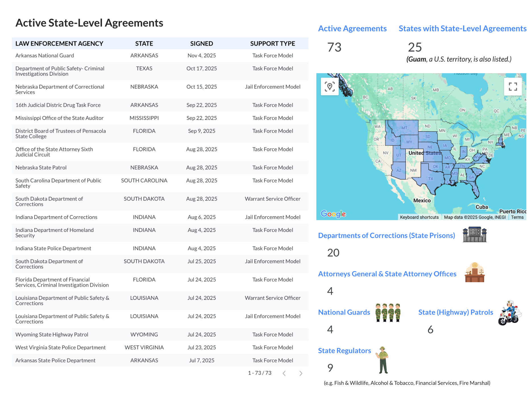Click the police motorcycle patrol icon
Screen dimensions: 532x400
510,313
